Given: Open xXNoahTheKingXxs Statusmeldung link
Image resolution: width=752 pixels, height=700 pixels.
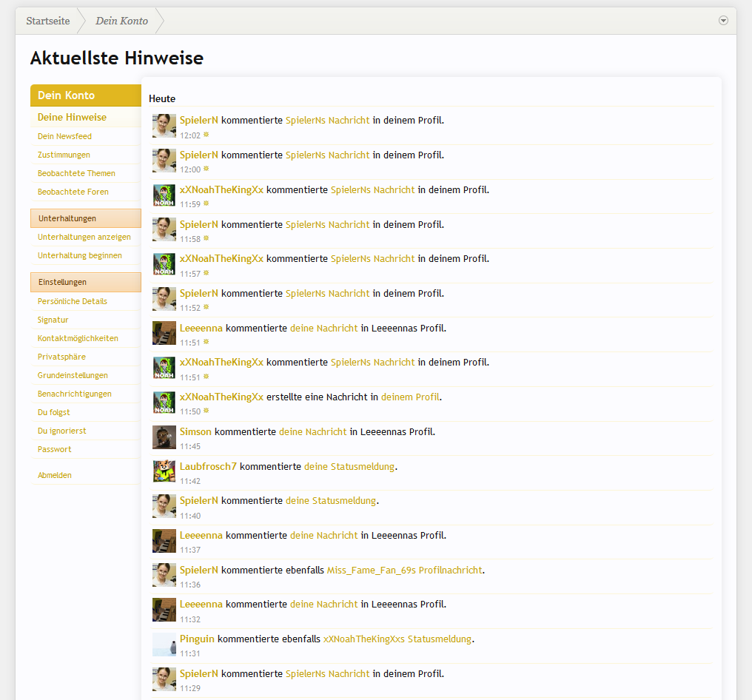Looking at the screenshot, I should [397, 639].
